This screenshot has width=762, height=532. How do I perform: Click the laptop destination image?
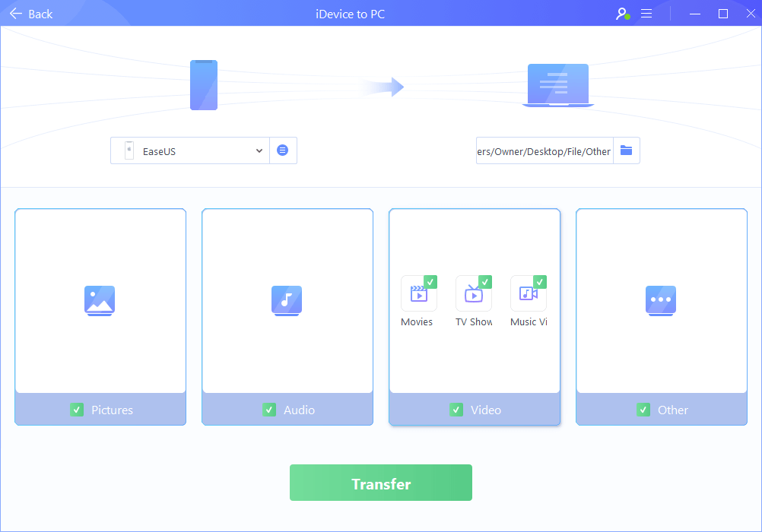click(558, 86)
